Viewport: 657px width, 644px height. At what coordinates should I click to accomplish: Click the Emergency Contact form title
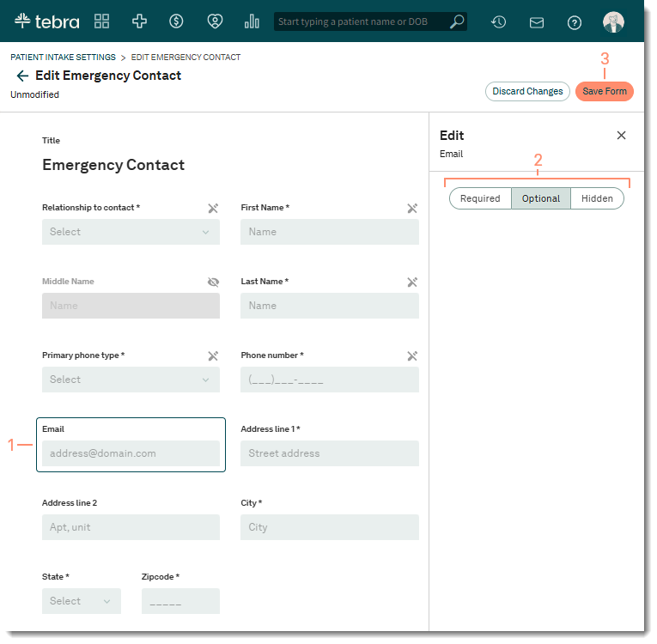(113, 165)
